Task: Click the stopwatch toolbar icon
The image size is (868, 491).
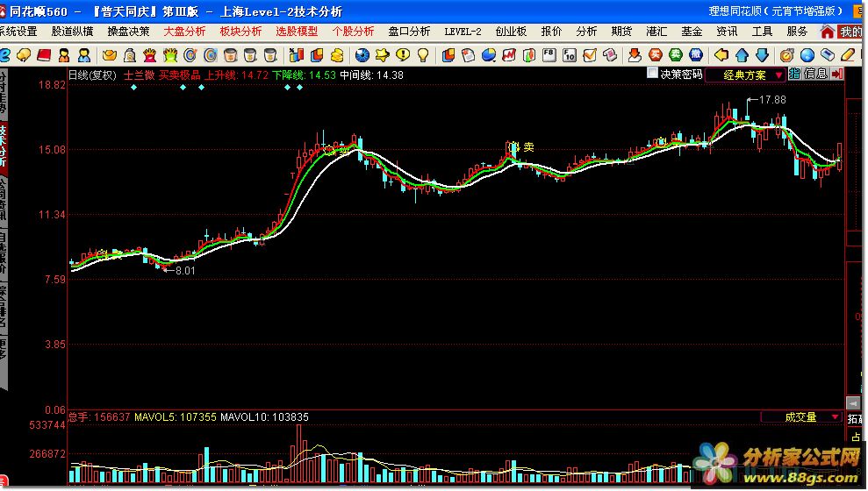Action: coord(786,54)
